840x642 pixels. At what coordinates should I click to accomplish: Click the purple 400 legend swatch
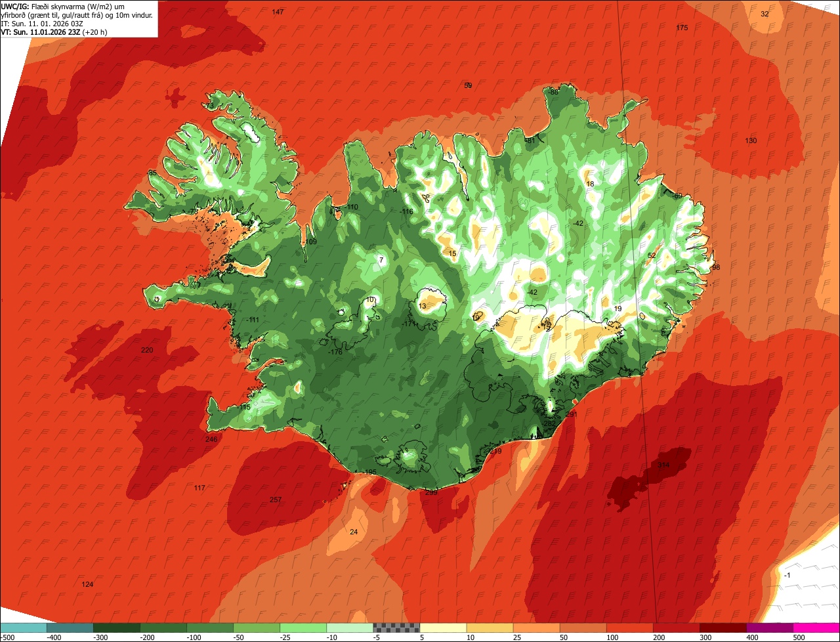(769, 628)
